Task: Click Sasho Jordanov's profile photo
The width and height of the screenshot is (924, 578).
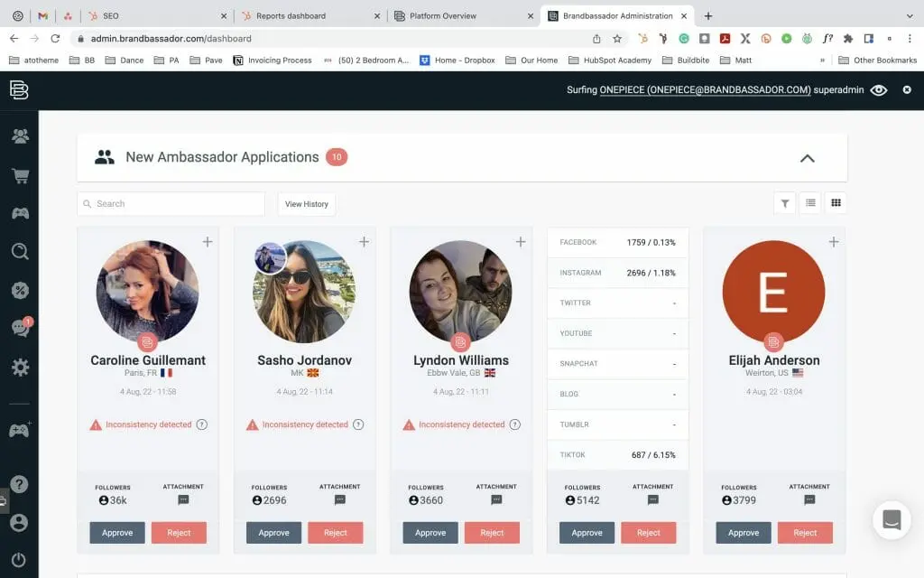Action: [x=304, y=292]
